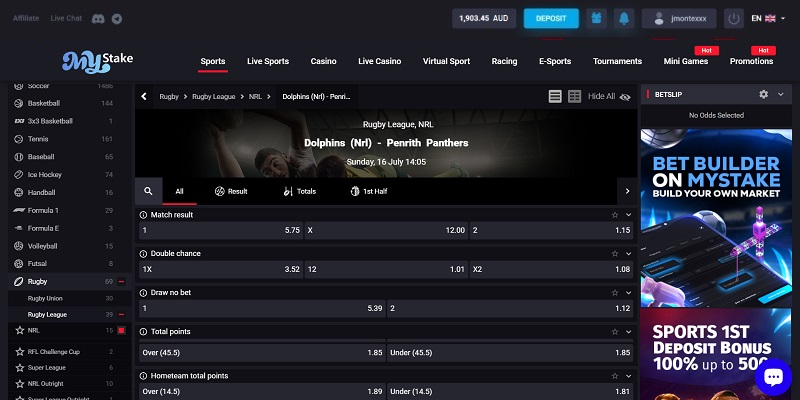800x400 pixels.
Task: Favorite the RFL Challenge Cup star
Action: (20, 352)
